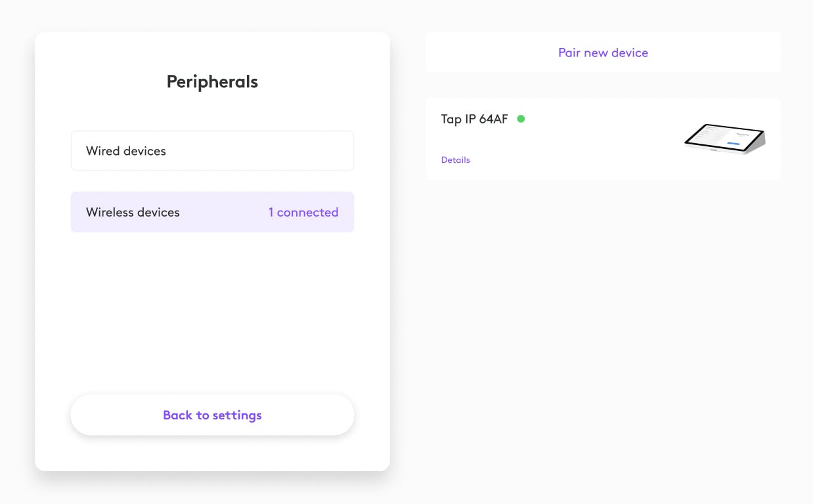Click the green online status dot
This screenshot has width=813, height=504.
click(521, 119)
